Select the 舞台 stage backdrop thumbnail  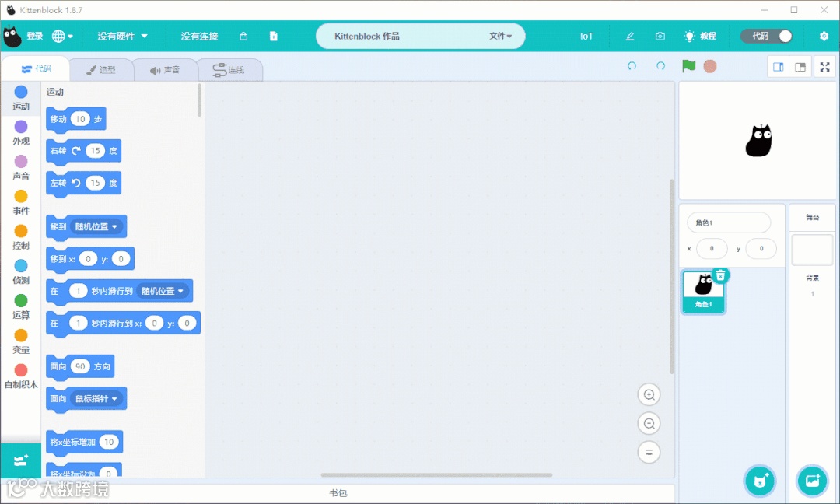point(812,250)
